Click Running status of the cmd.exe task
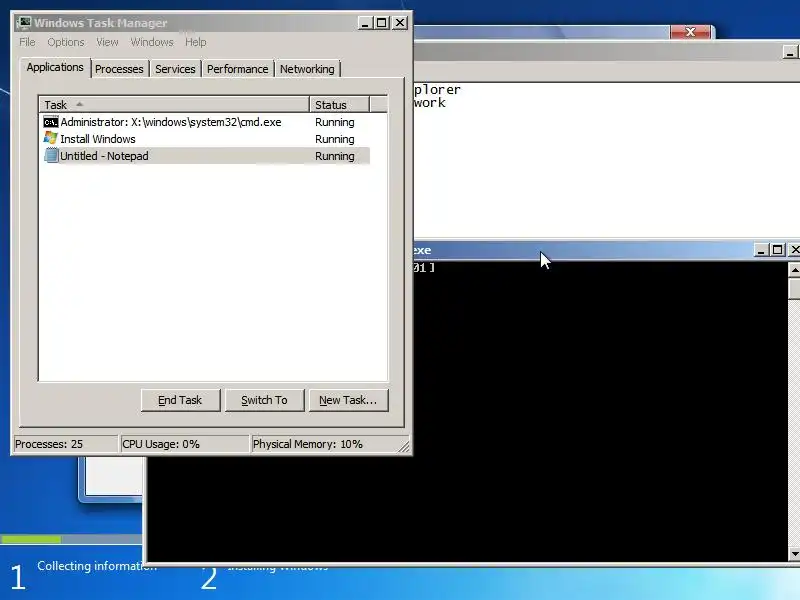This screenshot has height=600, width=800. pyautogui.click(x=335, y=122)
